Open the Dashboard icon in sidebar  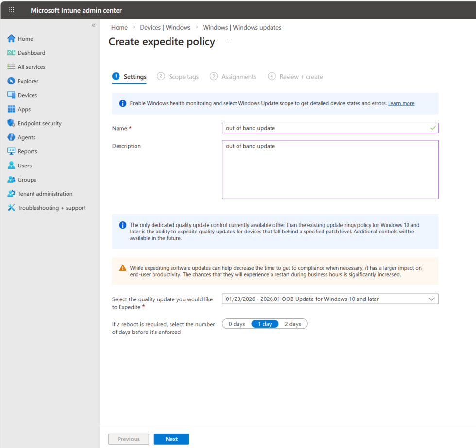pyautogui.click(x=11, y=53)
